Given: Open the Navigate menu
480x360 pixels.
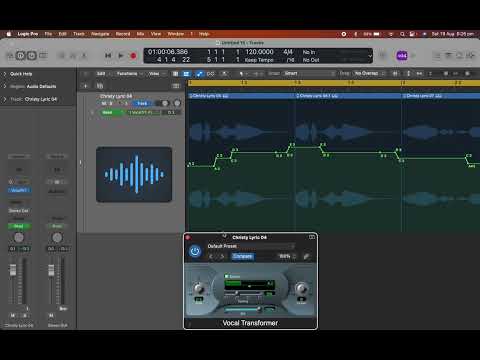Looking at the screenshot, I should [x=100, y=34].
